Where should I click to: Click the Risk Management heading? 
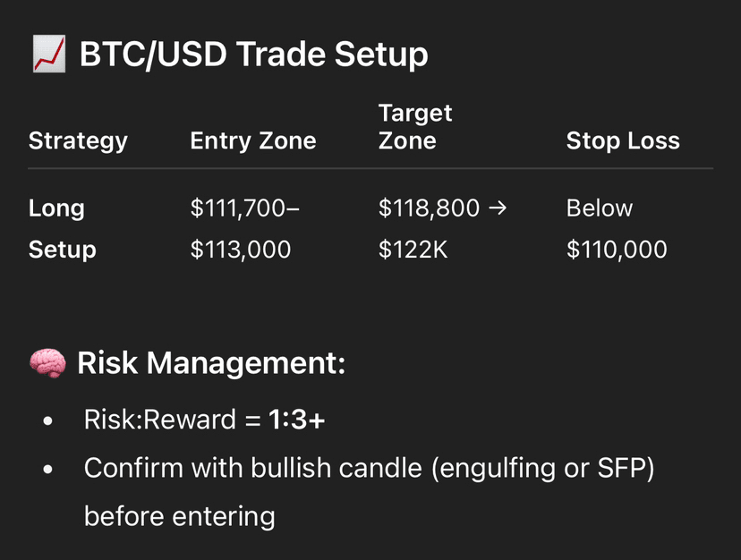(211, 363)
